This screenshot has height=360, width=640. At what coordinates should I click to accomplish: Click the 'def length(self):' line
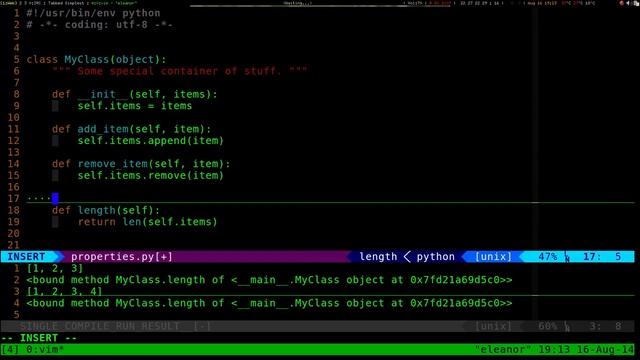pos(106,210)
